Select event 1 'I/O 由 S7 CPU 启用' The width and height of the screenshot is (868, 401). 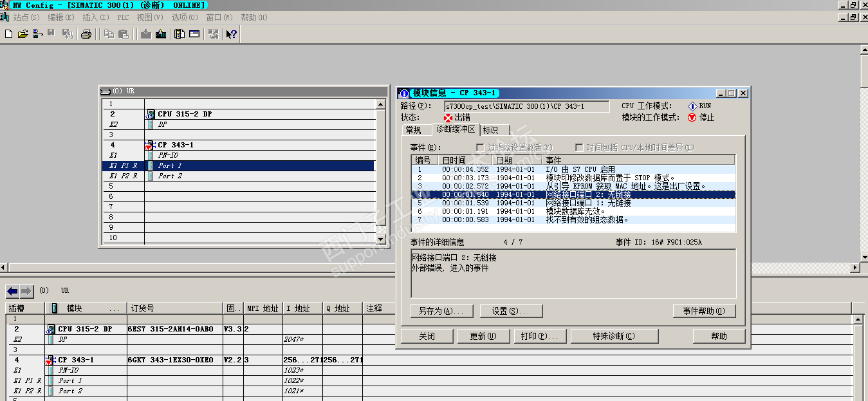[x=573, y=169]
